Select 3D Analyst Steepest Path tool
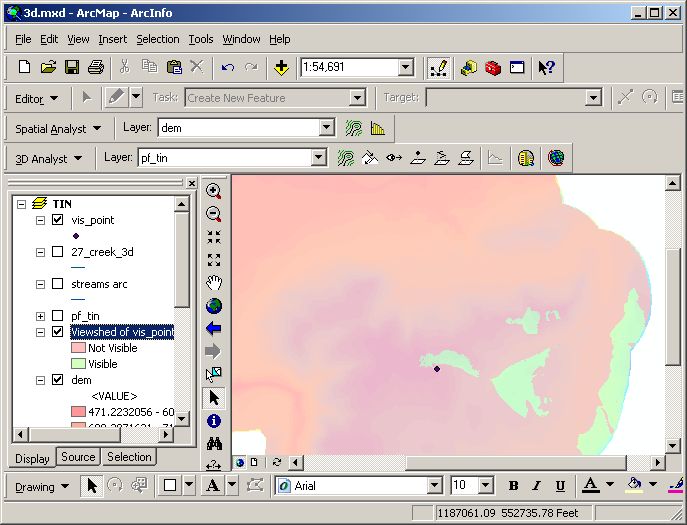This screenshot has height=525, width=687. pos(370,158)
